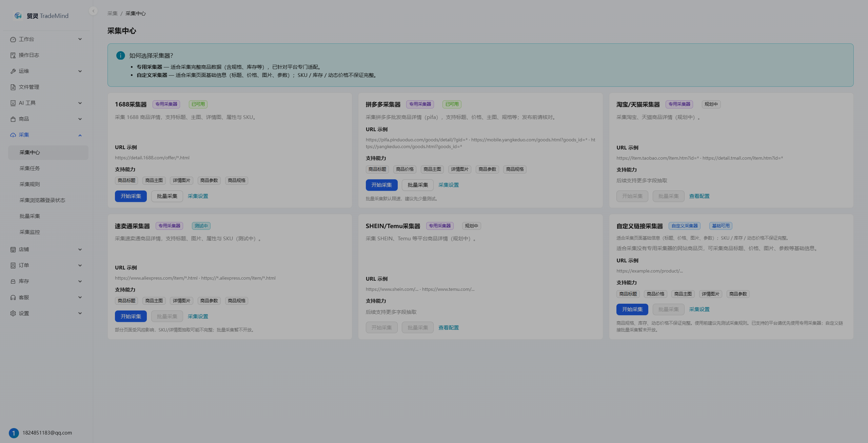This screenshot has width=868, height=443.
Task: Expand the 库存 menu chevron
Action: tap(80, 281)
